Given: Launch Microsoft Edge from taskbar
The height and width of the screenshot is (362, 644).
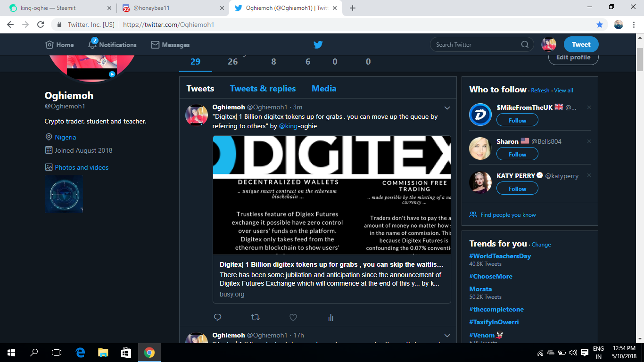Looking at the screenshot, I should click(x=80, y=353).
